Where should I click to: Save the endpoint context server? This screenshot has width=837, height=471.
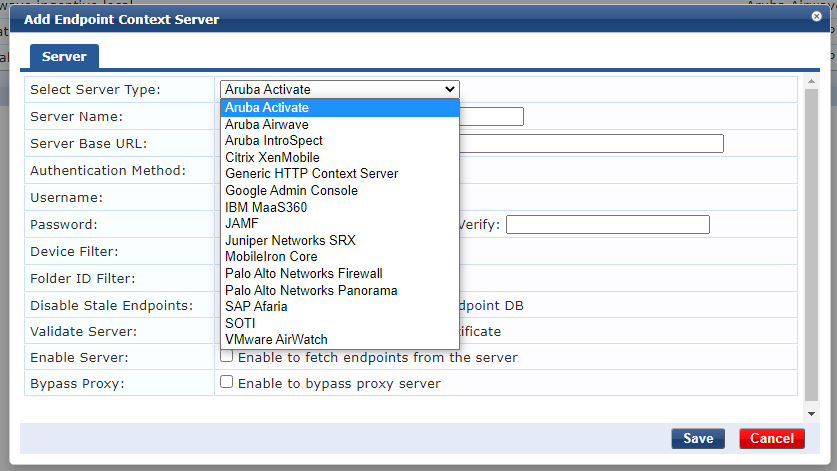coord(698,438)
